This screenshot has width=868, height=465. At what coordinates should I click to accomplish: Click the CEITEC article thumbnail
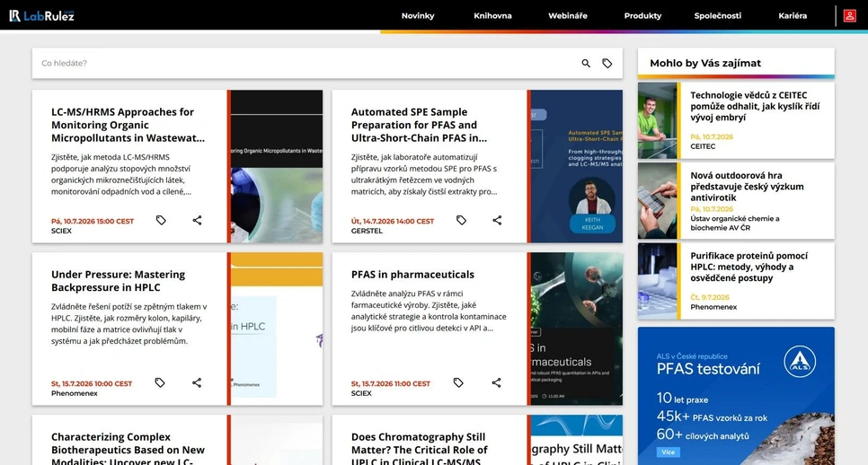pyautogui.click(x=657, y=120)
